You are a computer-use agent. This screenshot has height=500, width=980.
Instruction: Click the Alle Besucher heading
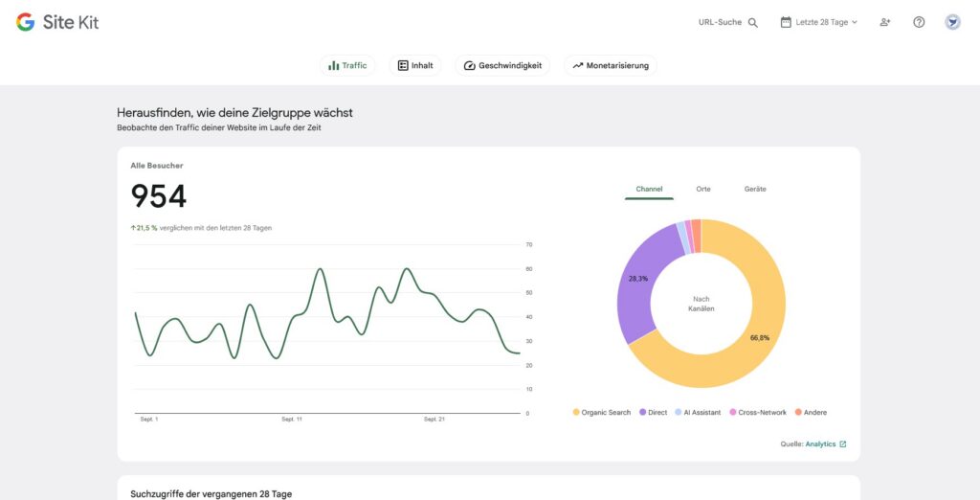156,166
